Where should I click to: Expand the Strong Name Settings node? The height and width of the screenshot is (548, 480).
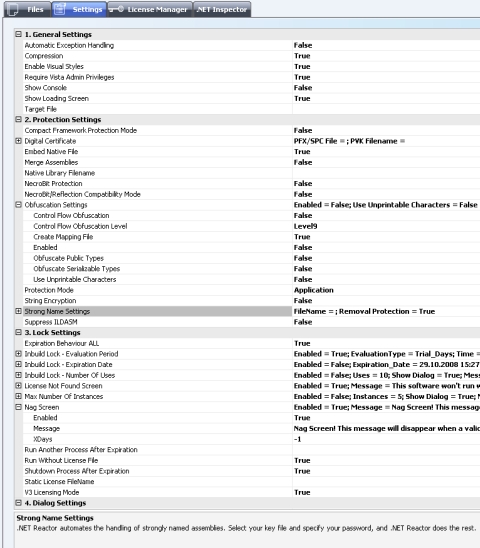coord(19,311)
